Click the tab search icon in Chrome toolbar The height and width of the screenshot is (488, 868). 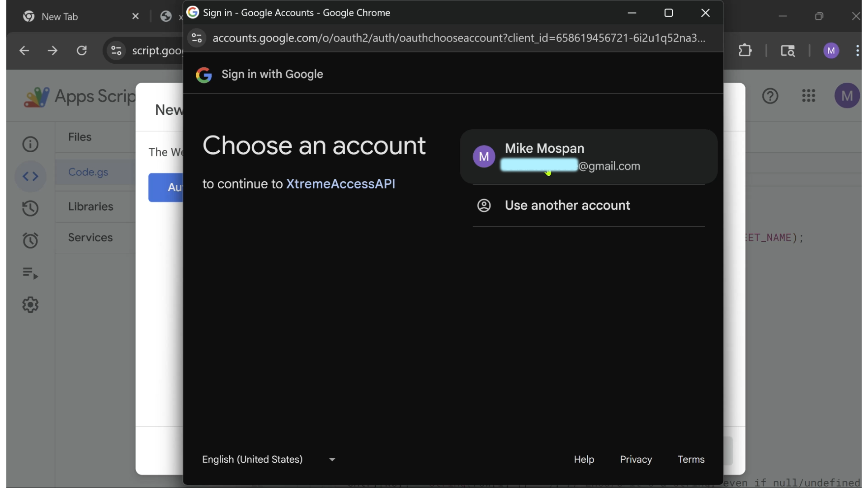pyautogui.click(x=788, y=51)
